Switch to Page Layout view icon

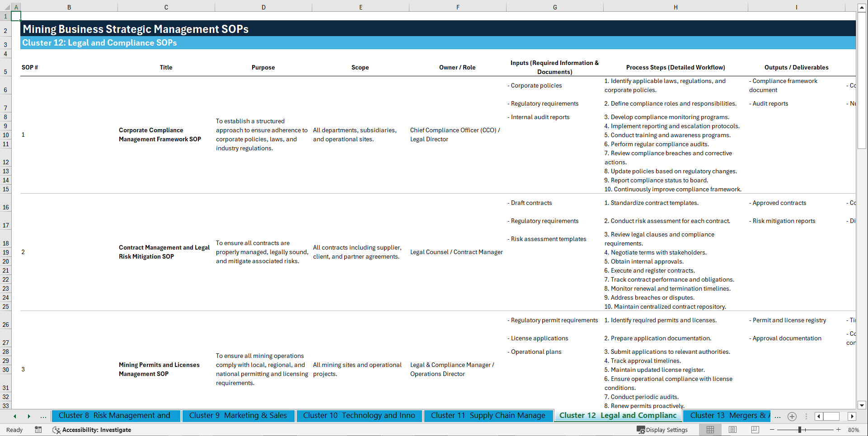pos(732,430)
